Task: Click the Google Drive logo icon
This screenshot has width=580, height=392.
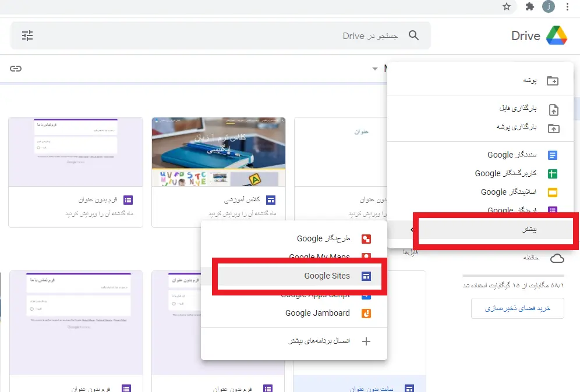Action: 556,35
